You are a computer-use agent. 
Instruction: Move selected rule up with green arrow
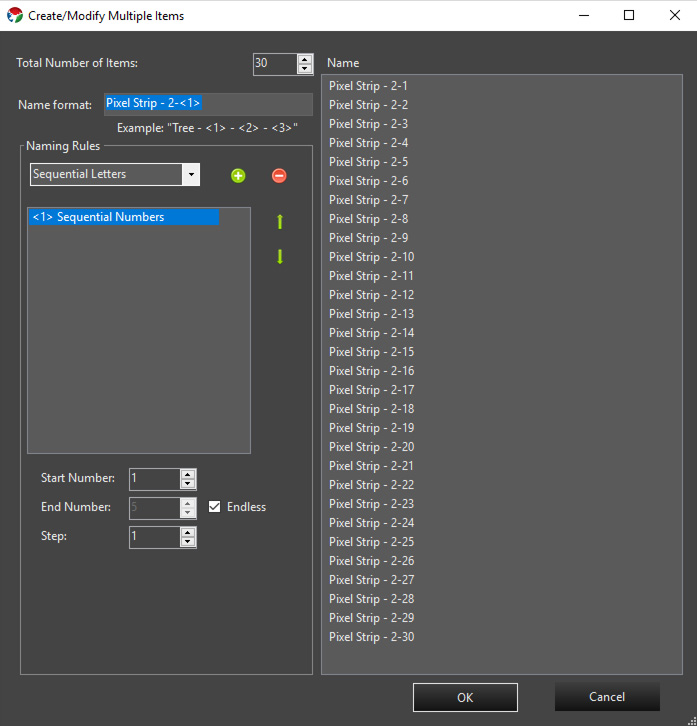point(280,222)
